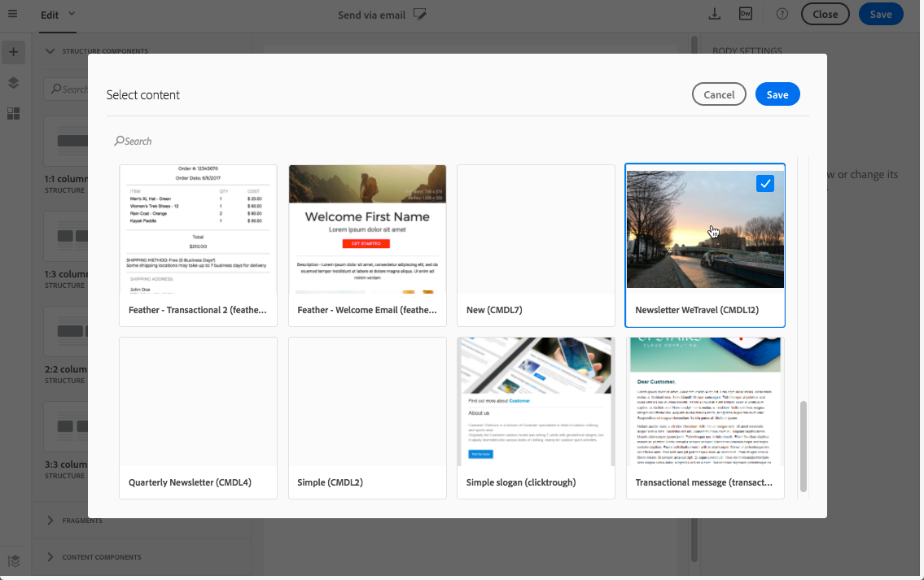Open the Dreamweaver Dw icon
This screenshot has width=924, height=580.
pyautogui.click(x=746, y=14)
